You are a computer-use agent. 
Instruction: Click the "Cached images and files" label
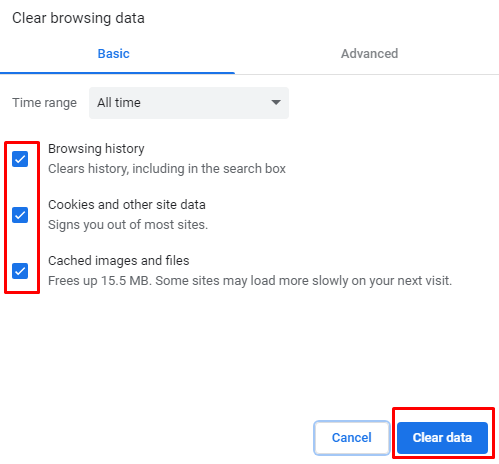pyautogui.click(x=119, y=261)
